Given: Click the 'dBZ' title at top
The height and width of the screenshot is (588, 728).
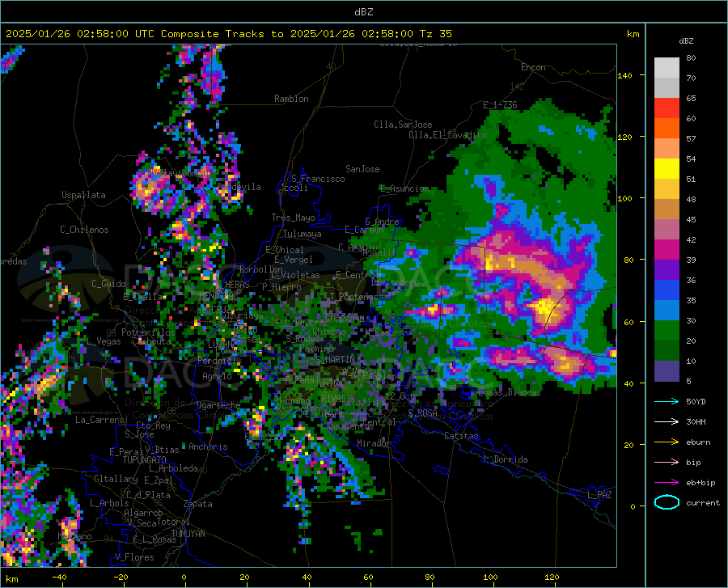Looking at the screenshot, I should pos(363,11).
